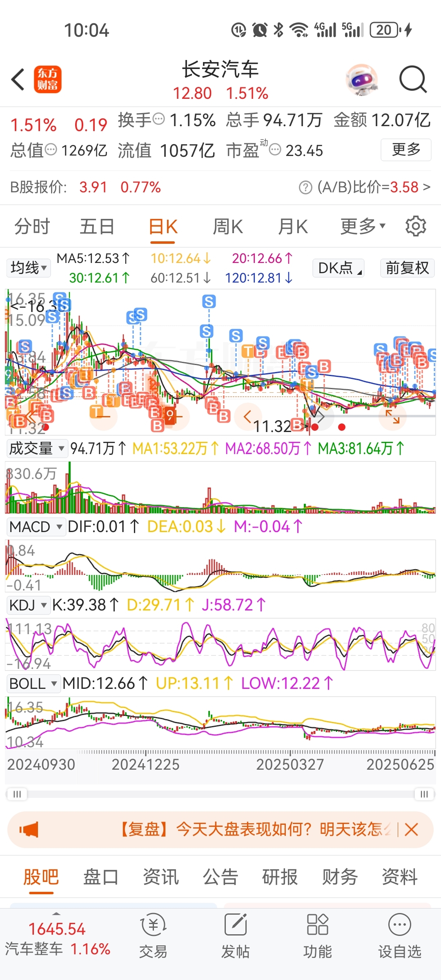This screenshot has width=441, height=980.
Task: Open chart settings gear
Action: click(416, 226)
